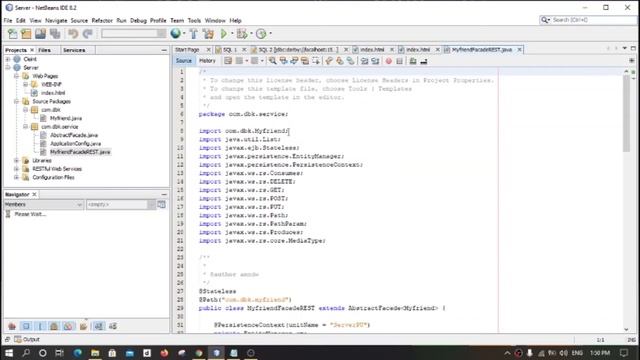Click the globe browser icon in toolbar
The width and height of the screenshot is (640, 360).
176,33
